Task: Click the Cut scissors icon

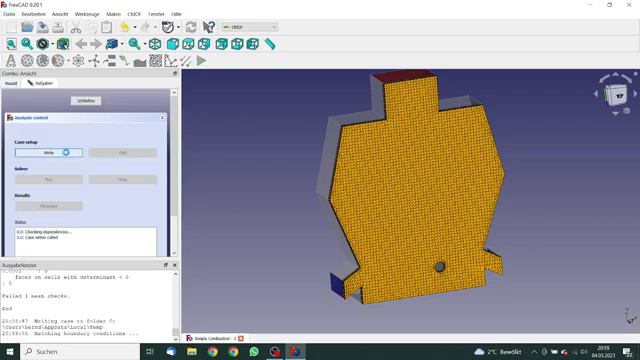Action: pyautogui.click(x=76, y=27)
